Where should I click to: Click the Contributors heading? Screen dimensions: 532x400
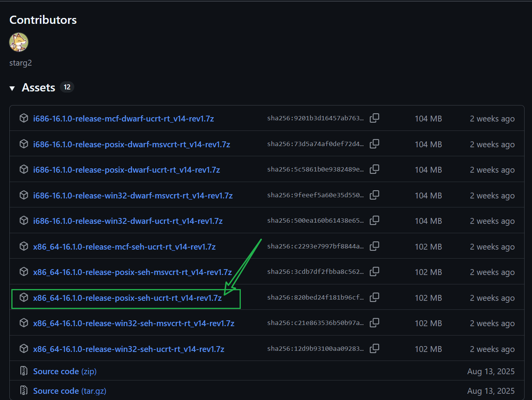click(43, 20)
